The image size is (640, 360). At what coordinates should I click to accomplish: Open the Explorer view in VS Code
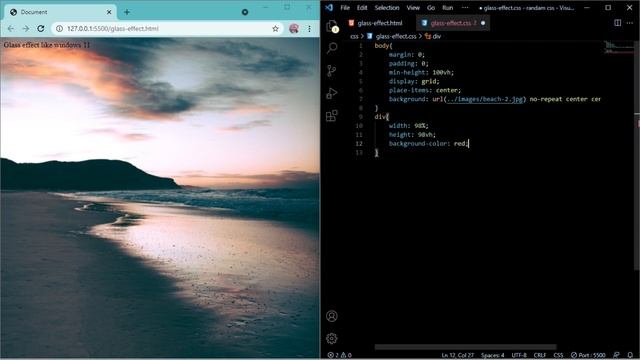click(332, 26)
